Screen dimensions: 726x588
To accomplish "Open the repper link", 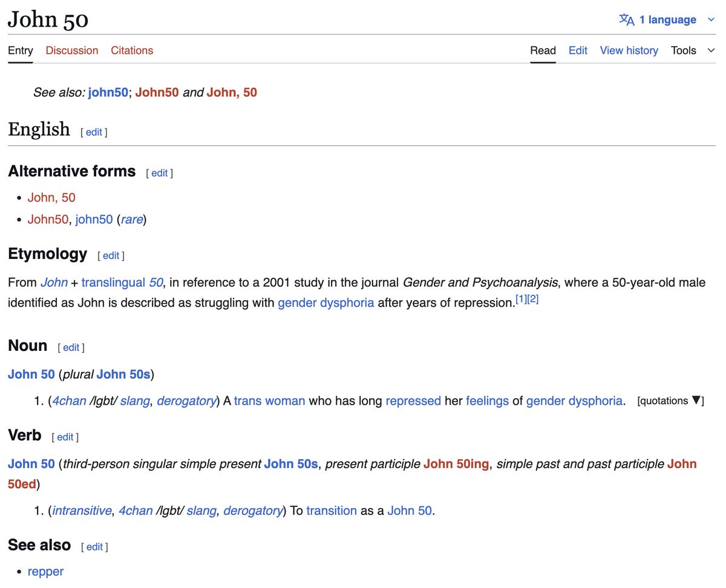I will coord(45,572).
